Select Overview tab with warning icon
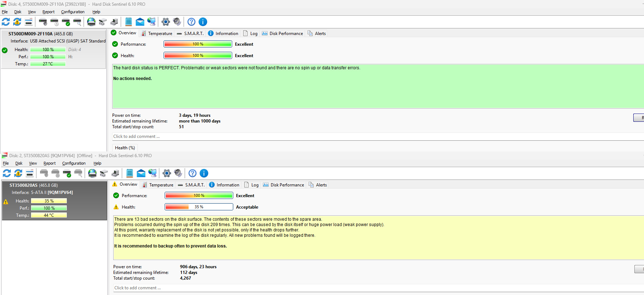Image resolution: width=644 pixels, height=295 pixels. 125,184
